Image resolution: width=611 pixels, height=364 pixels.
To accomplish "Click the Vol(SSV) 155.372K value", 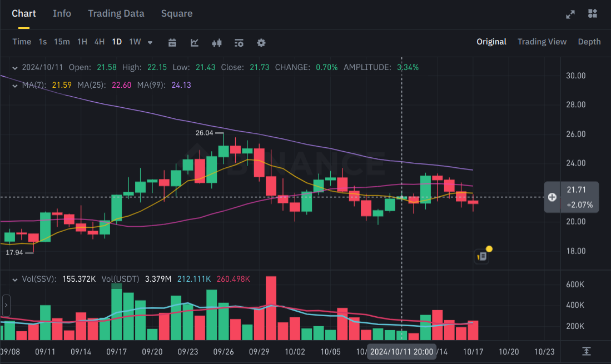I will pyautogui.click(x=79, y=279).
